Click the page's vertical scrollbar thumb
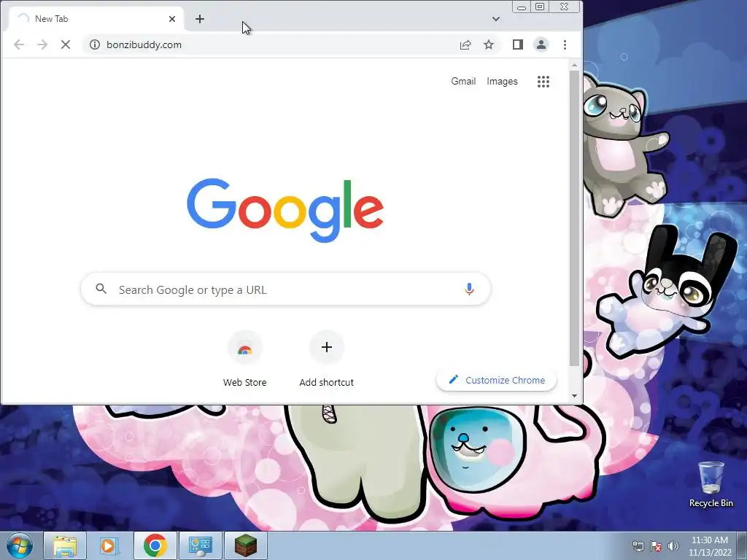This screenshot has width=747, height=560. 575,218
